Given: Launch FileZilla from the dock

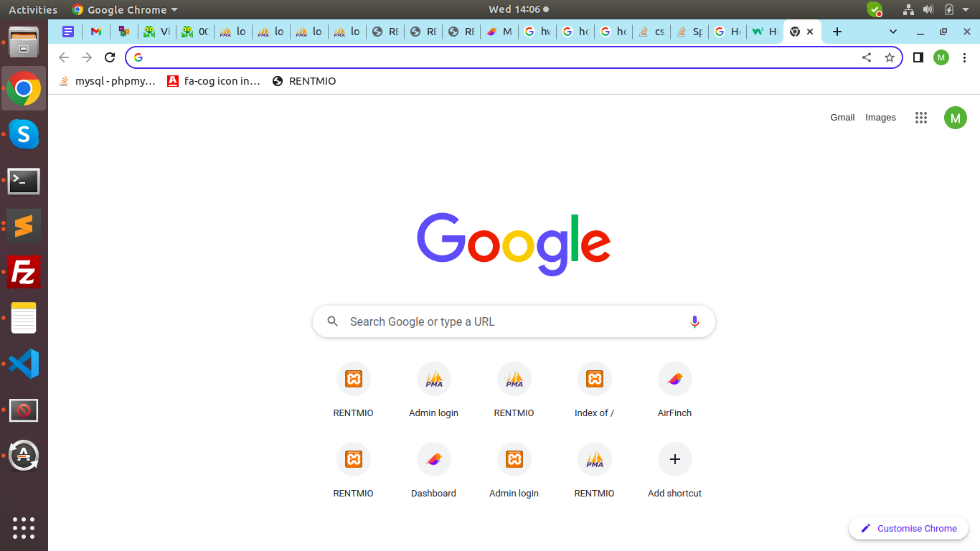Looking at the screenshot, I should coord(24,273).
